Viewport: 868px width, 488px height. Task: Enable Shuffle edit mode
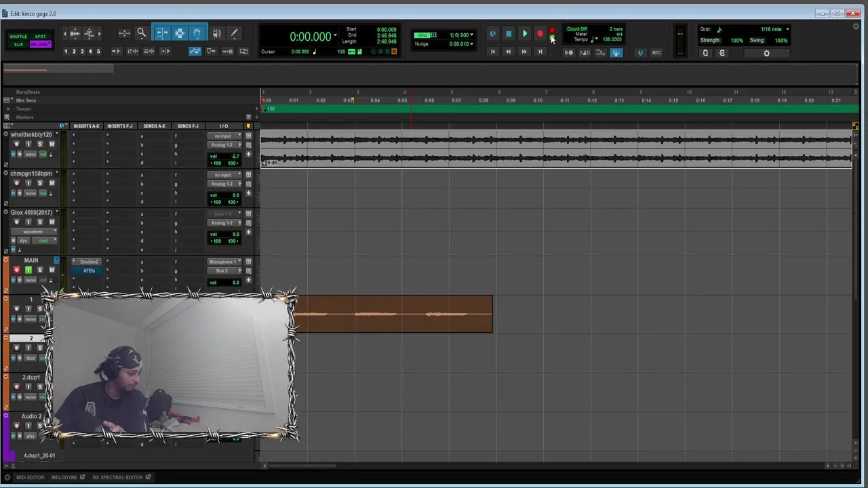coord(18,37)
